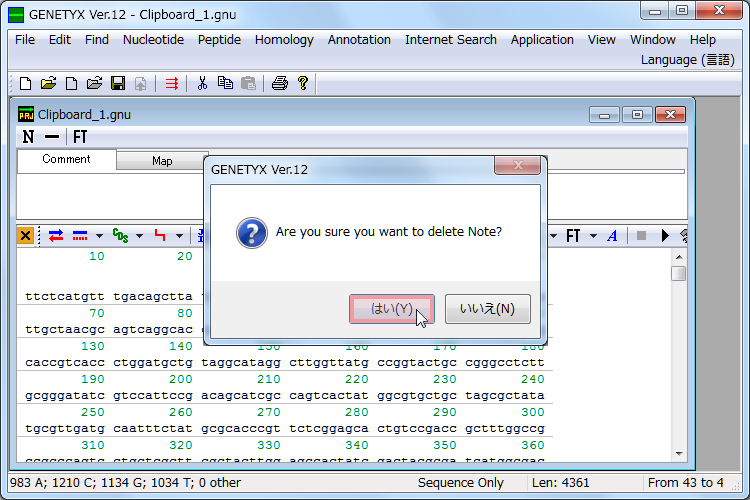The image size is (750, 500).
Task: Open the Annotation menu
Action: (359, 40)
